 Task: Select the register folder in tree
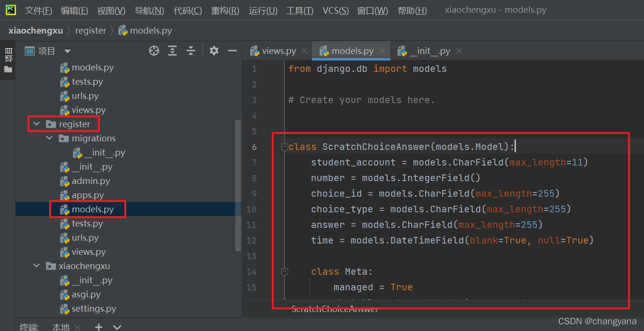click(75, 124)
